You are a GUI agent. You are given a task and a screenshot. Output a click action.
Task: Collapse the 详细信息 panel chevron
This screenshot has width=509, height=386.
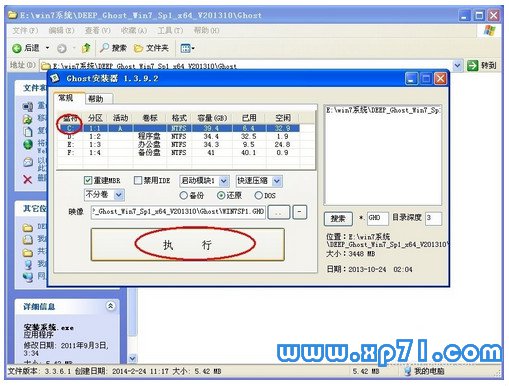click(x=110, y=306)
